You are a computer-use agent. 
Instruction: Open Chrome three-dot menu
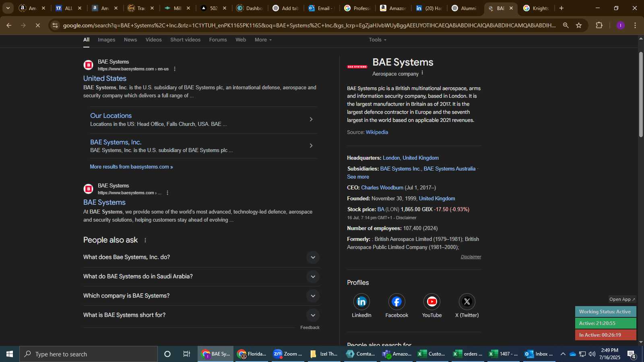point(635,25)
